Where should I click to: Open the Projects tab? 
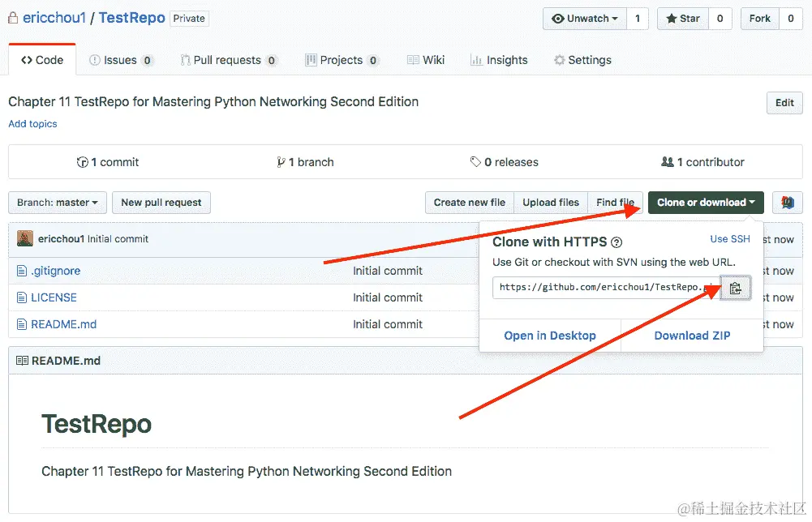click(342, 60)
